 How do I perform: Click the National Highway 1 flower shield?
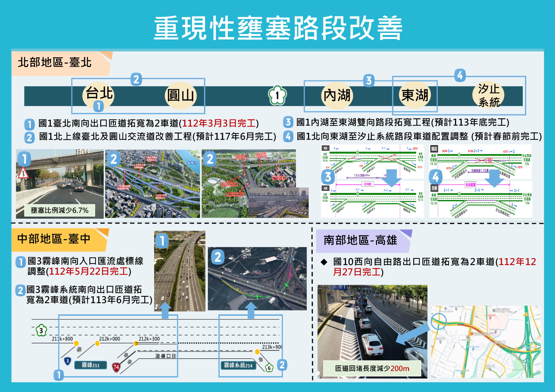tap(277, 95)
